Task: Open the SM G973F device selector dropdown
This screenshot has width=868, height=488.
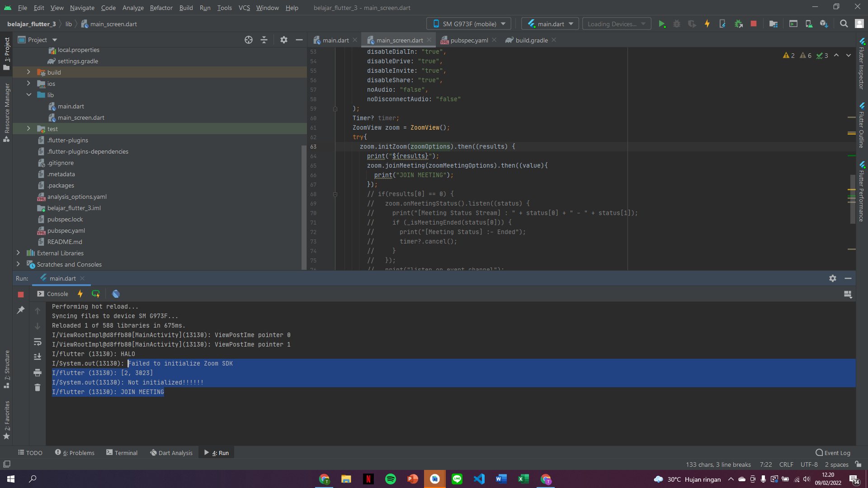Action: [468, 23]
